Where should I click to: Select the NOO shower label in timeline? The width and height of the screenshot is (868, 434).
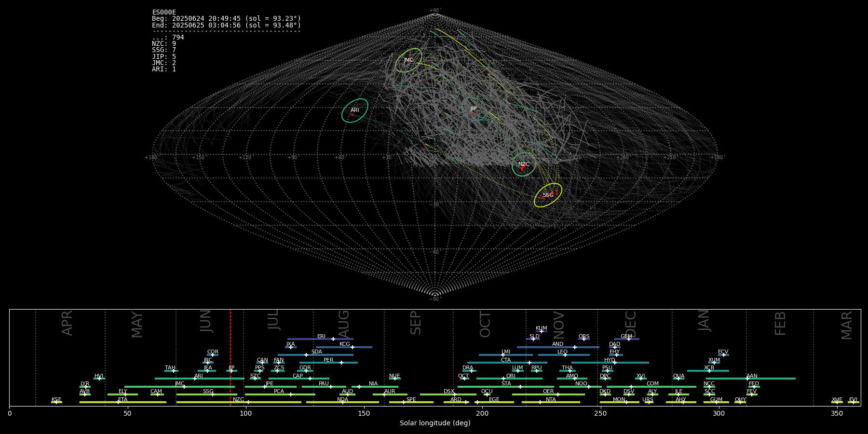click(581, 384)
